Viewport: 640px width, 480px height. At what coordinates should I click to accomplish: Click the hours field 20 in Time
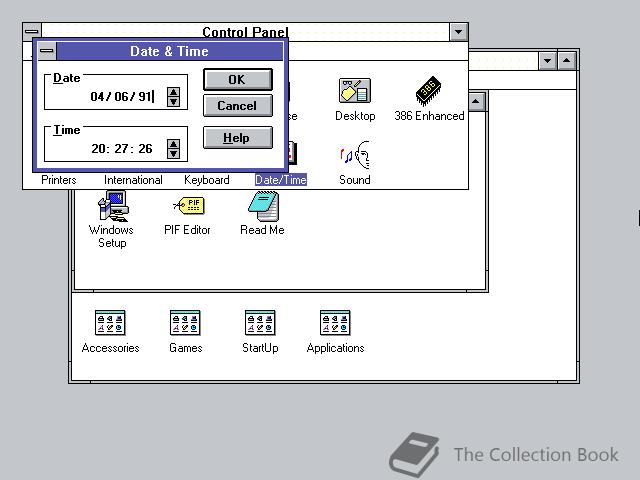[x=98, y=149]
